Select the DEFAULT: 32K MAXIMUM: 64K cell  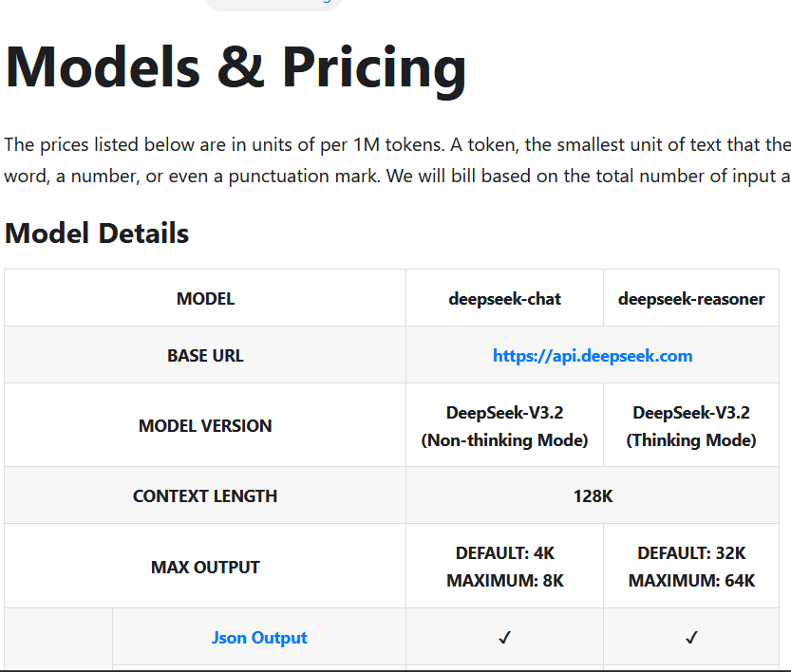pos(691,567)
